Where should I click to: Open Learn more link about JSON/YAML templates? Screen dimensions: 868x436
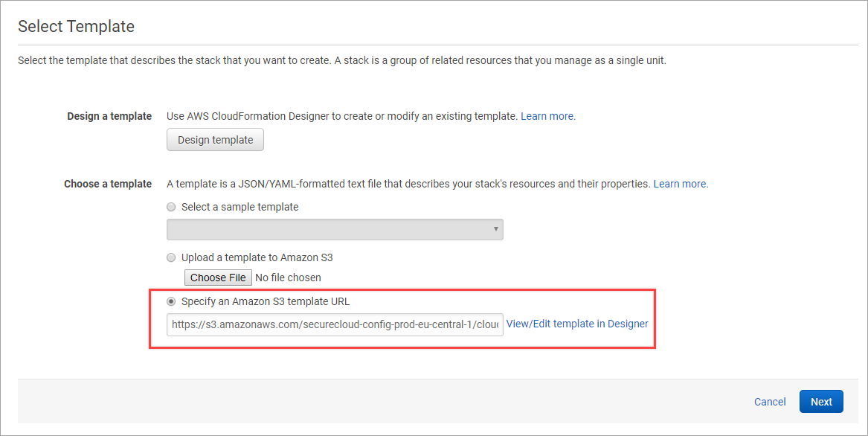[x=680, y=184]
